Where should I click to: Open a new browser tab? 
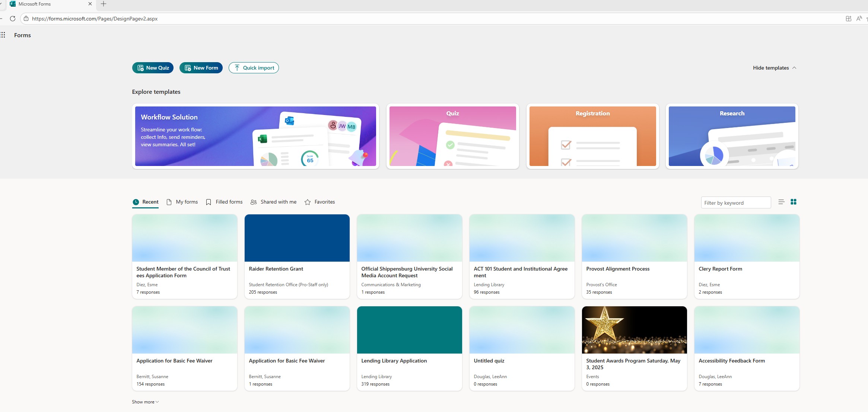pyautogui.click(x=104, y=4)
